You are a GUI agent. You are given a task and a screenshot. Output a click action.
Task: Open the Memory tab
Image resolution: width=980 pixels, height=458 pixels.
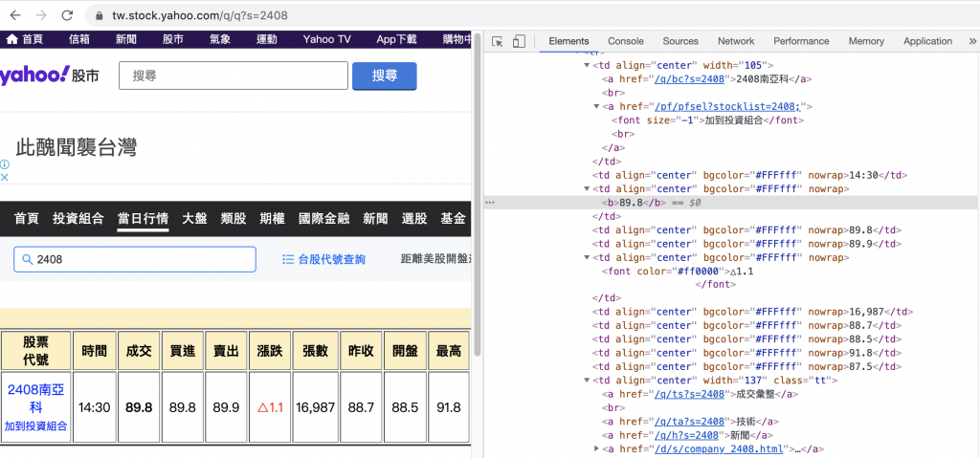coord(866,41)
